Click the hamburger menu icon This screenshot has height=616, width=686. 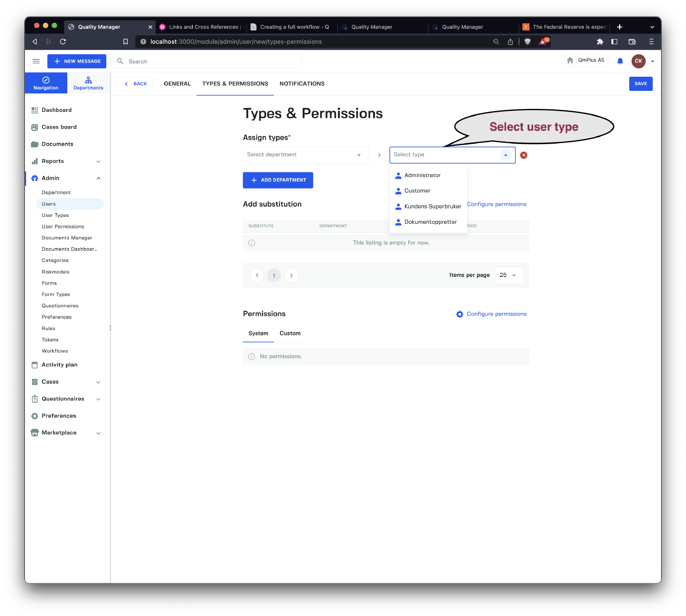pos(36,61)
